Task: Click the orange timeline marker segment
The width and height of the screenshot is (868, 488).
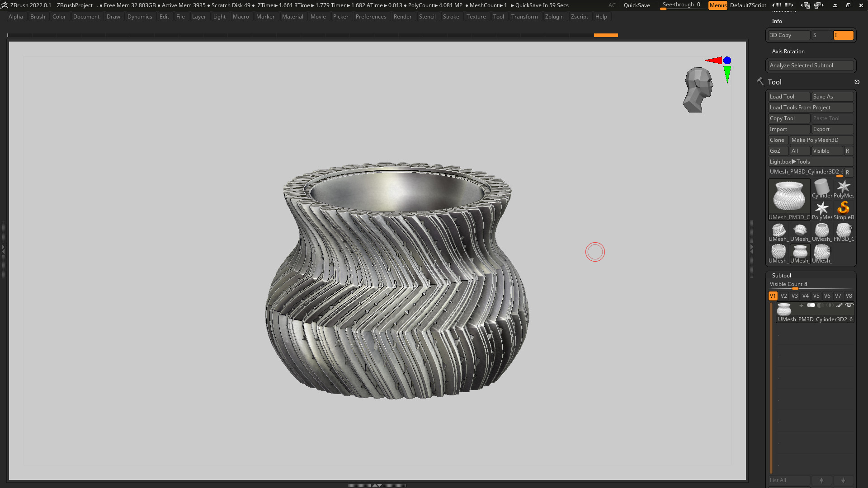Action: pyautogui.click(x=606, y=35)
